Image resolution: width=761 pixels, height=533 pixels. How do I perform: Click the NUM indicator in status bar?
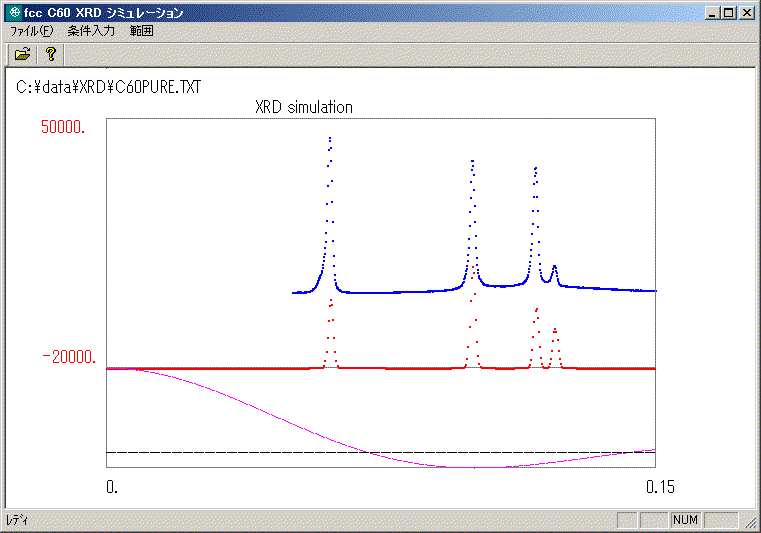685,520
